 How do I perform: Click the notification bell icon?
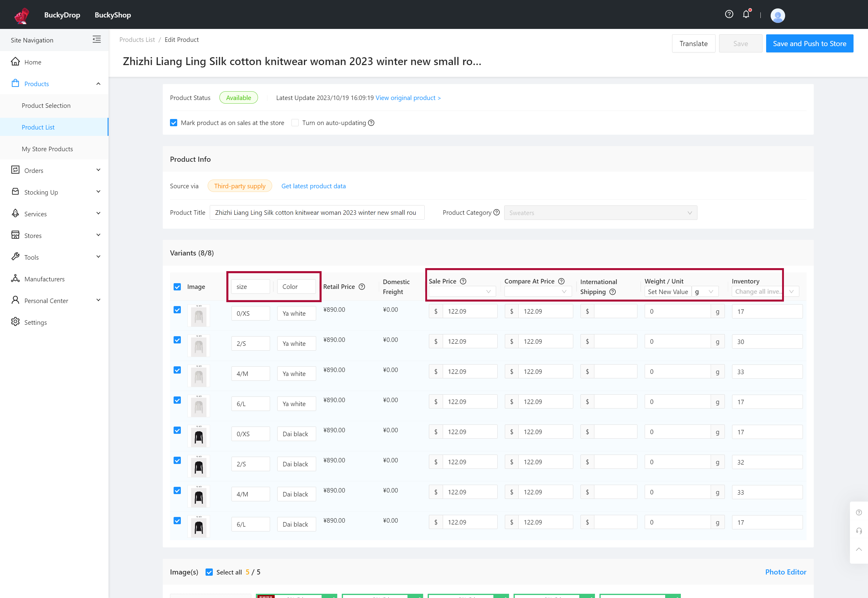746,15
